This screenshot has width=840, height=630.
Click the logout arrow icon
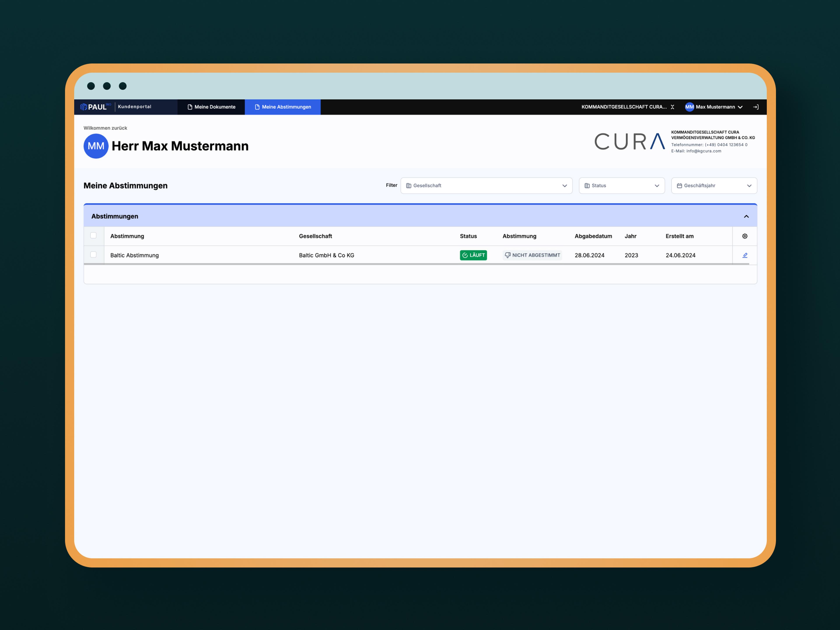pyautogui.click(x=756, y=107)
